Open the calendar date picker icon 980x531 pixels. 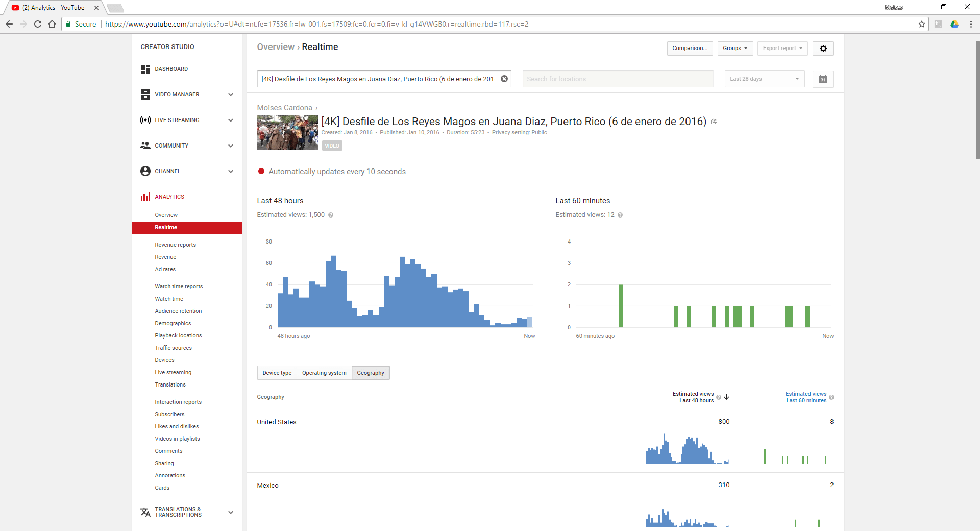(x=823, y=79)
